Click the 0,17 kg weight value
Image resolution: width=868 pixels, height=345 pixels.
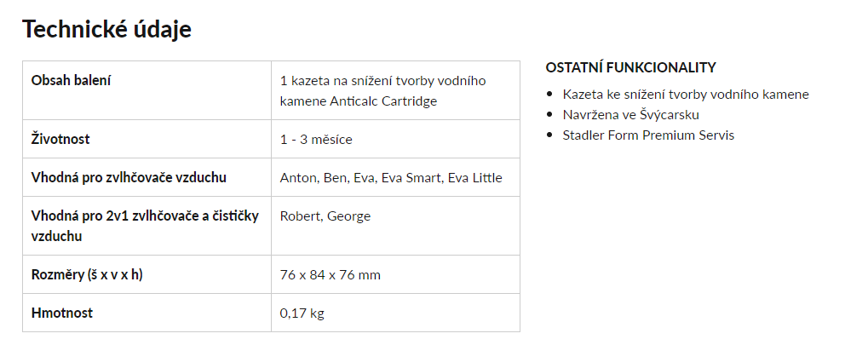pos(302,313)
